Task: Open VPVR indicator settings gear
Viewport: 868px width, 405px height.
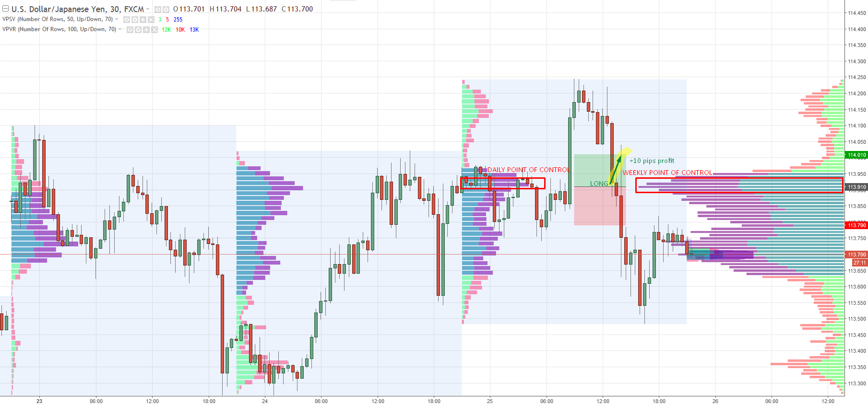Action: tap(138, 30)
